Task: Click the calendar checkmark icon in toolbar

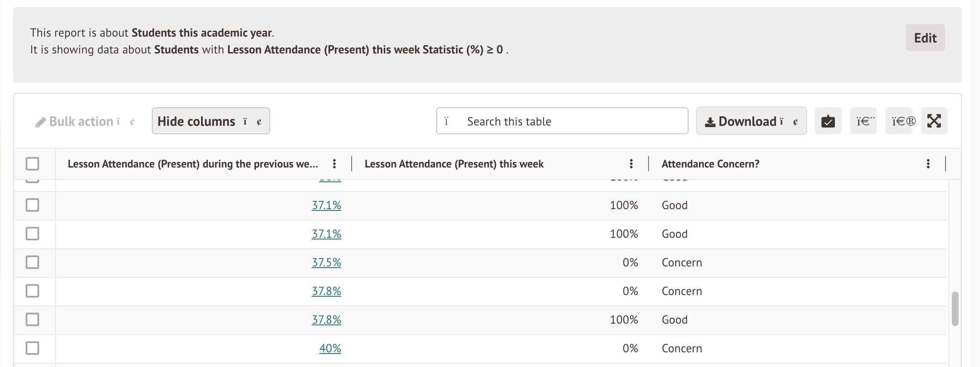Action: [828, 121]
